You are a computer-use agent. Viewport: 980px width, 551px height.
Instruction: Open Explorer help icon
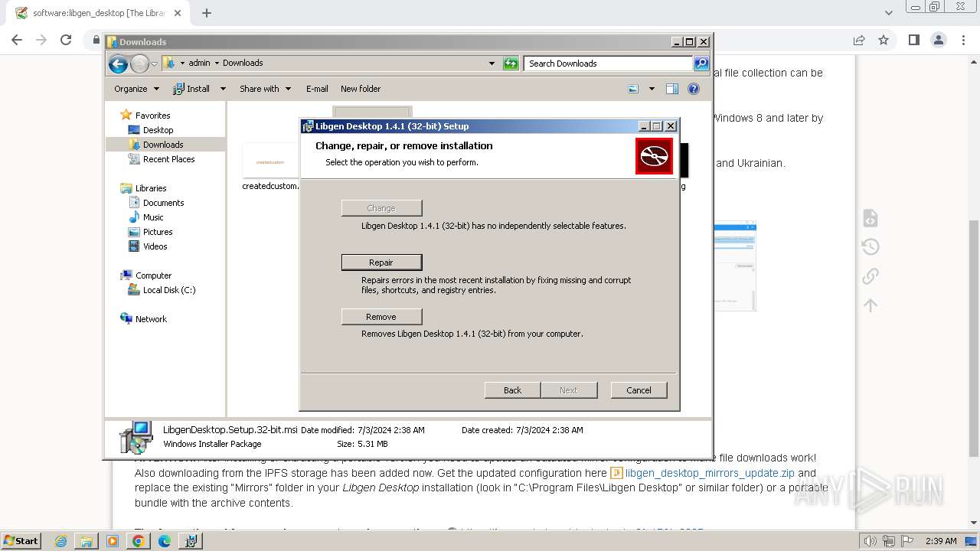[694, 89]
